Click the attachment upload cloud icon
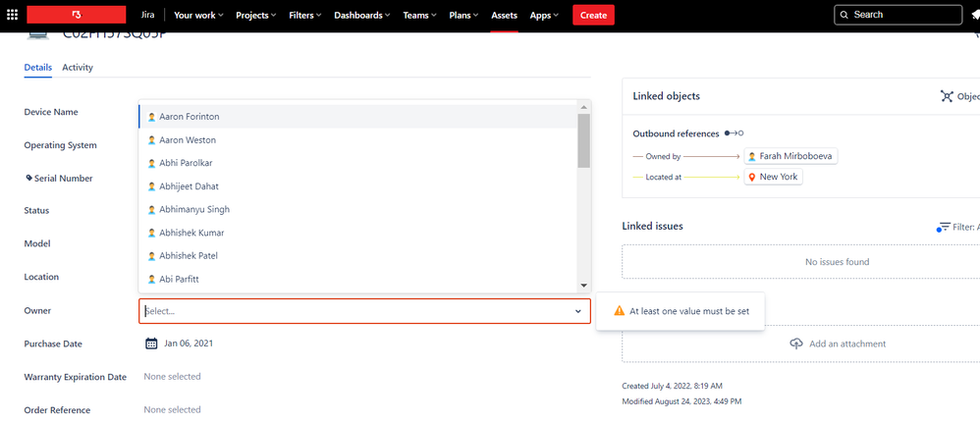Image resolution: width=980 pixels, height=423 pixels. click(796, 344)
